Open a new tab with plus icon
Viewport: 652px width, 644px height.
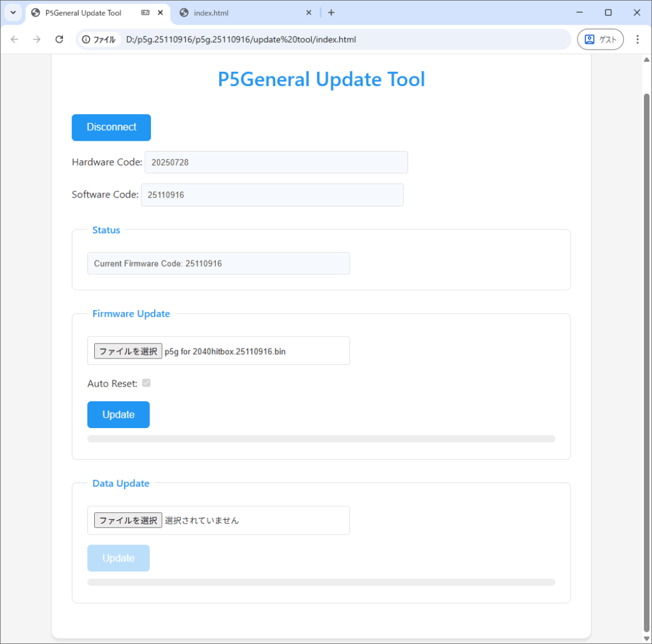click(x=331, y=13)
